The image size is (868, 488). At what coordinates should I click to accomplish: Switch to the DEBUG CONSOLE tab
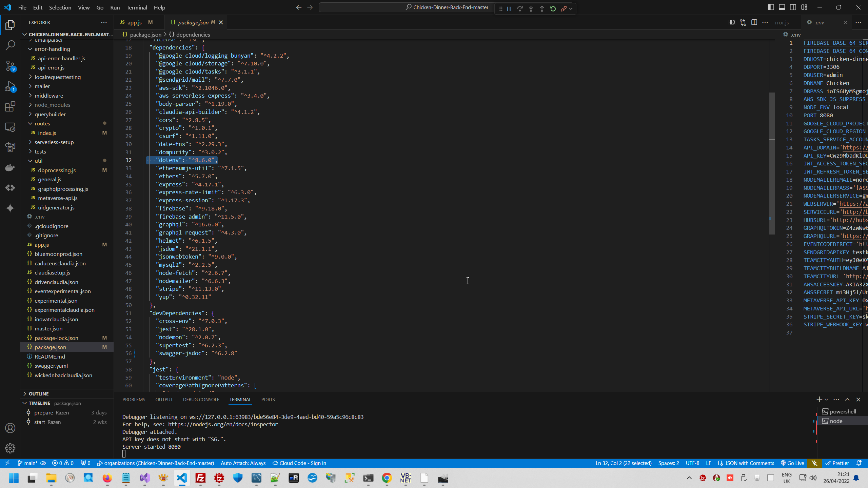(201, 400)
